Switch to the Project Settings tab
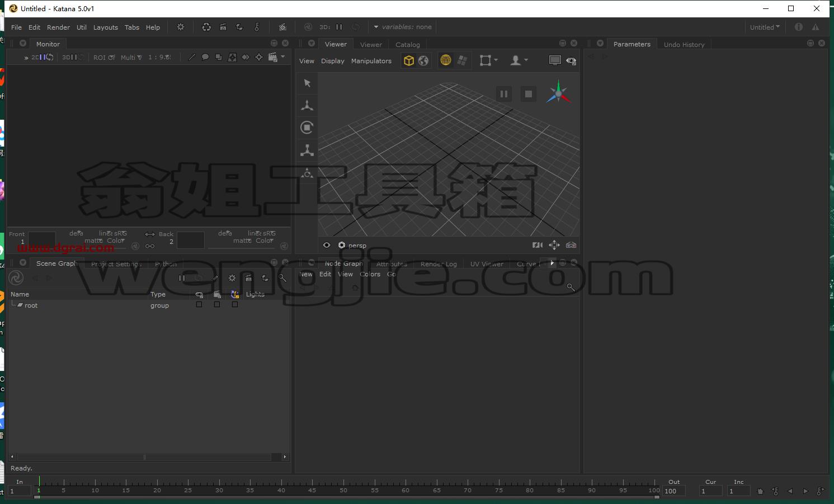834x504 pixels. point(116,264)
